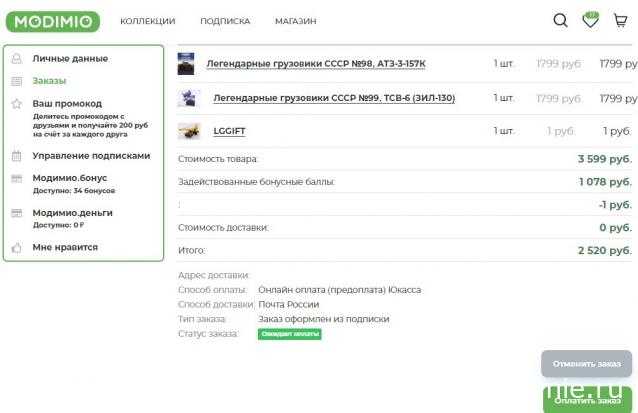
Task: Click the person icon beside Личные данные
Action: [x=16, y=59]
